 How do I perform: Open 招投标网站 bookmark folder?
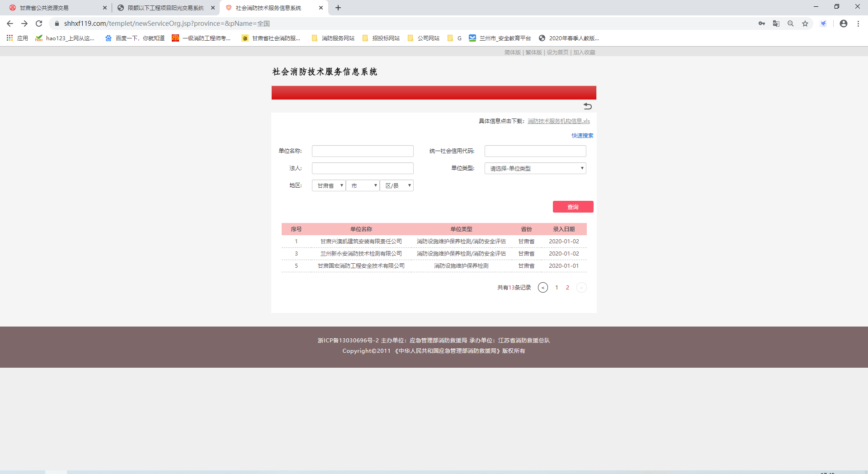coord(381,38)
